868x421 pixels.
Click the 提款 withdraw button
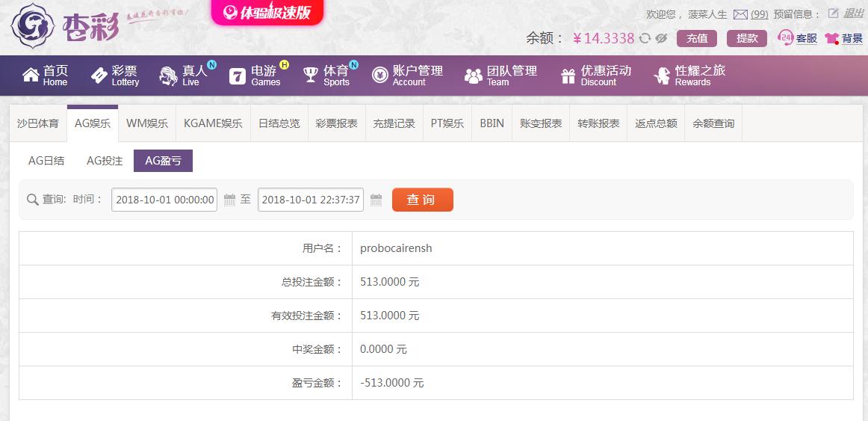(x=746, y=38)
